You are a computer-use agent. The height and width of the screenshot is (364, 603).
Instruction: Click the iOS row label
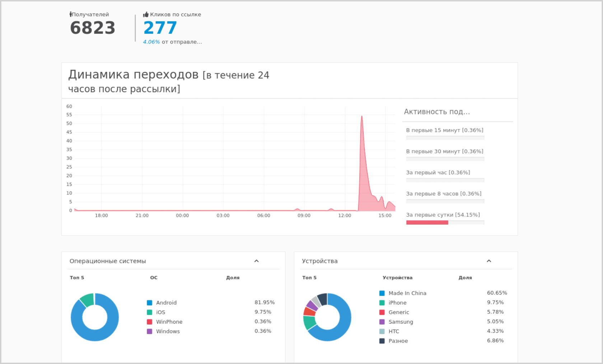(160, 312)
